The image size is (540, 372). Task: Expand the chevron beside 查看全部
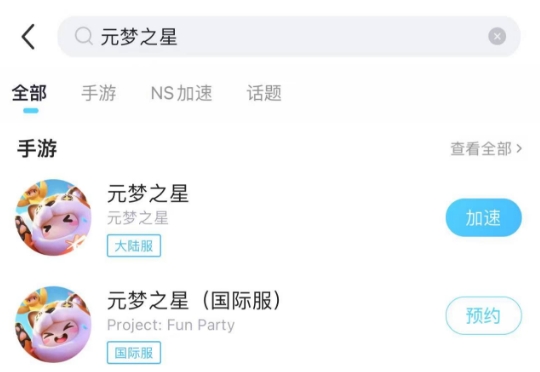pos(519,149)
